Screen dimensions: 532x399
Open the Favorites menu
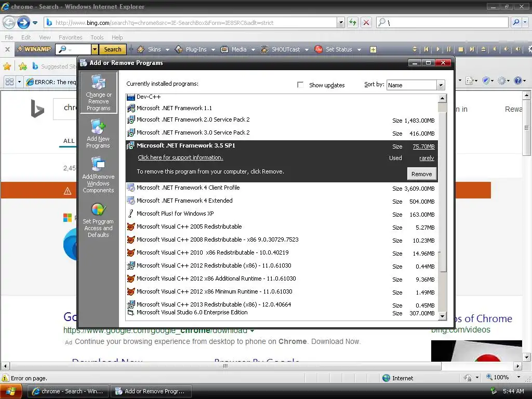(71, 37)
